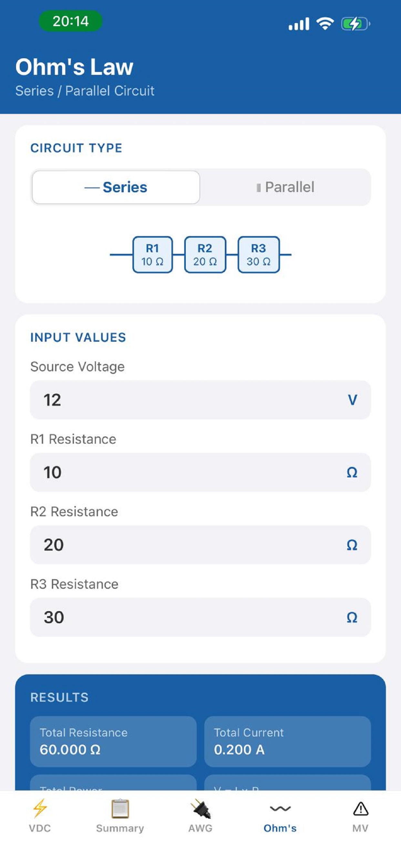Tap the cellular signal bars icon

tap(299, 24)
